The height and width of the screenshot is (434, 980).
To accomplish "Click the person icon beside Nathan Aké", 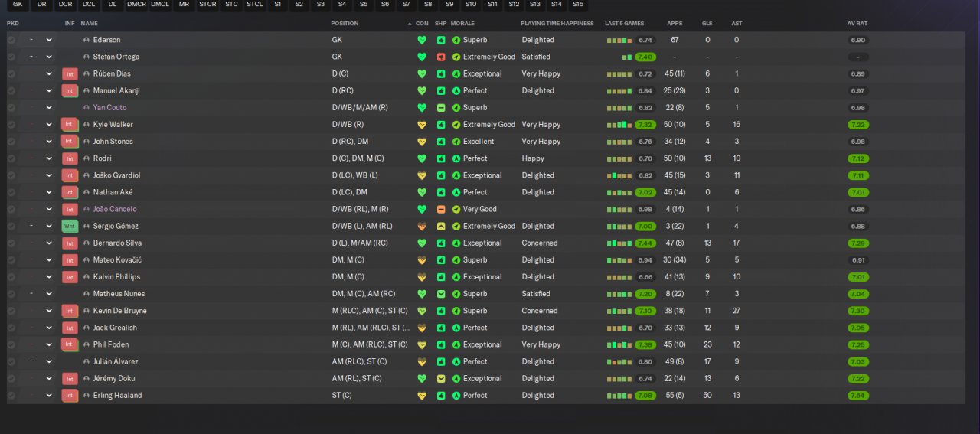I will point(87,192).
